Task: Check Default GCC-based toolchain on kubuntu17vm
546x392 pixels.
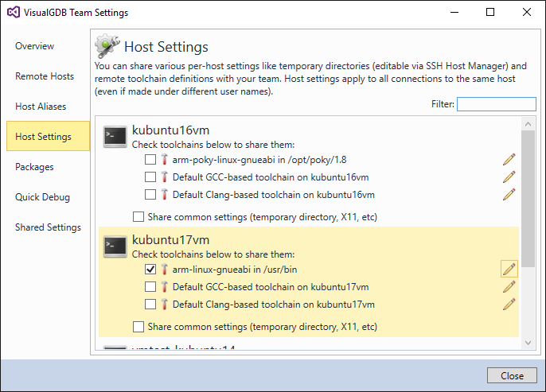Action: coord(150,287)
